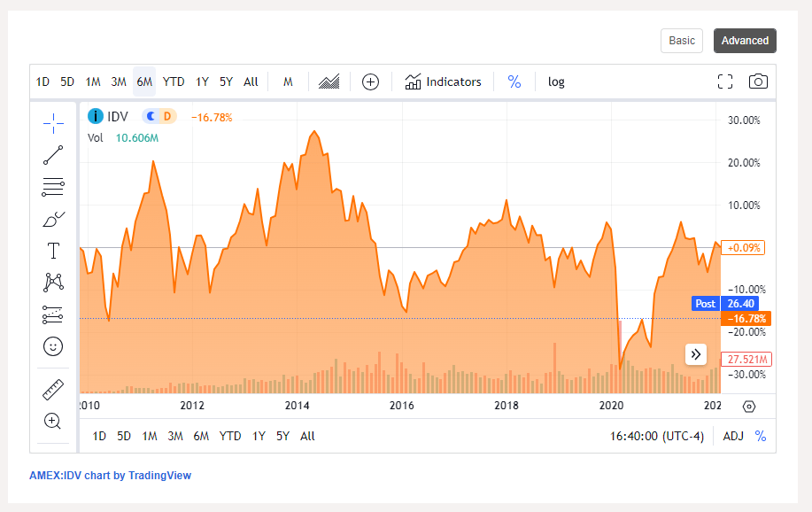Enter fullscreen mode
This screenshot has height=512, width=812.
(725, 81)
